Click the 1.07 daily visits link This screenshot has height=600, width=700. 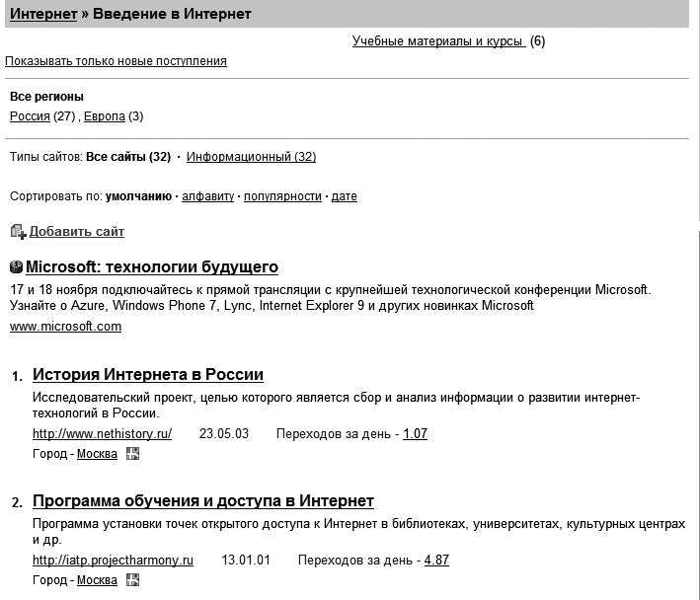(416, 433)
